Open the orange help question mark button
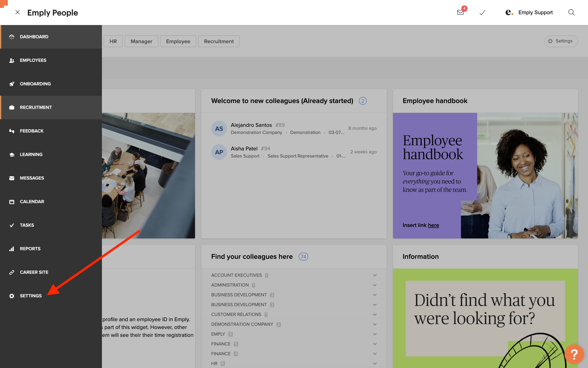 (x=574, y=354)
